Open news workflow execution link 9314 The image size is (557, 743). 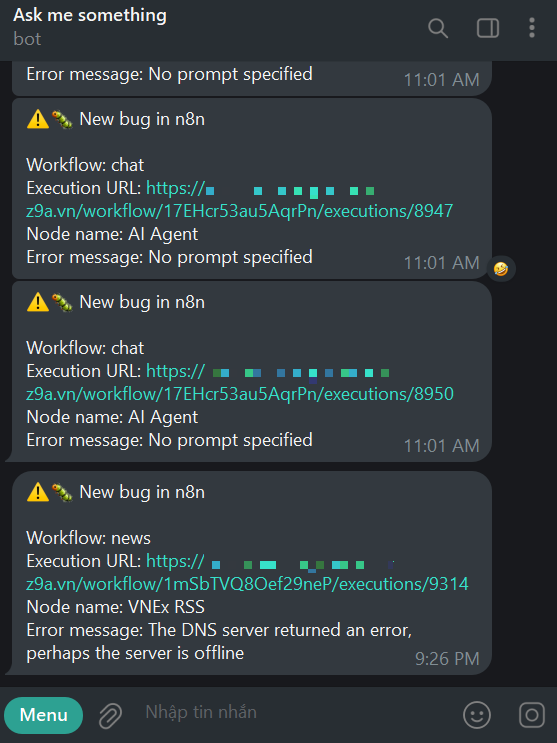coord(247,584)
